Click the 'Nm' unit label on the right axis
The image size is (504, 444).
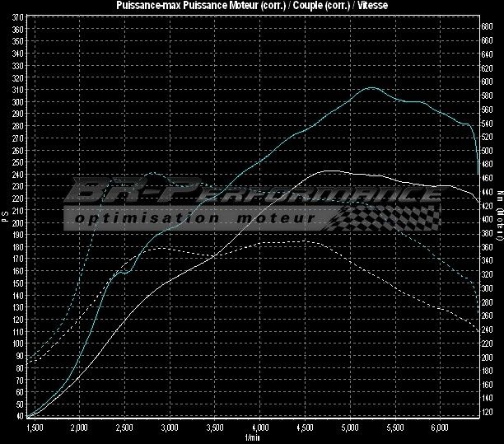(x=499, y=197)
